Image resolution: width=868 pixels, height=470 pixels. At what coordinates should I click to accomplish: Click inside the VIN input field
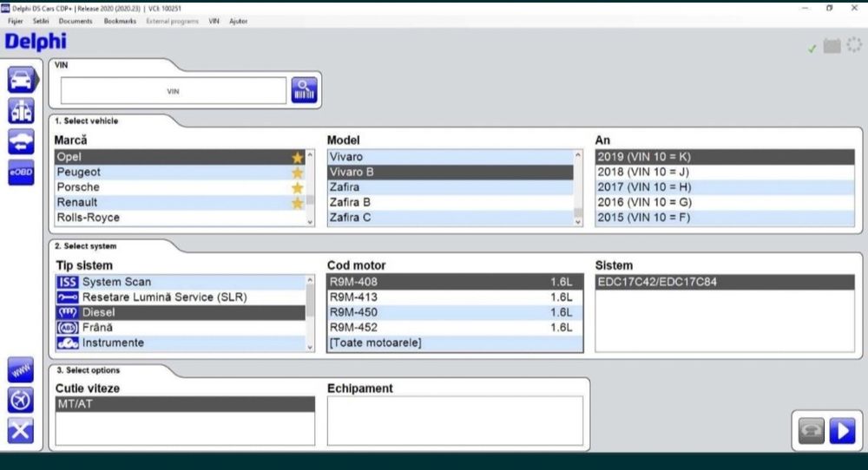(174, 91)
